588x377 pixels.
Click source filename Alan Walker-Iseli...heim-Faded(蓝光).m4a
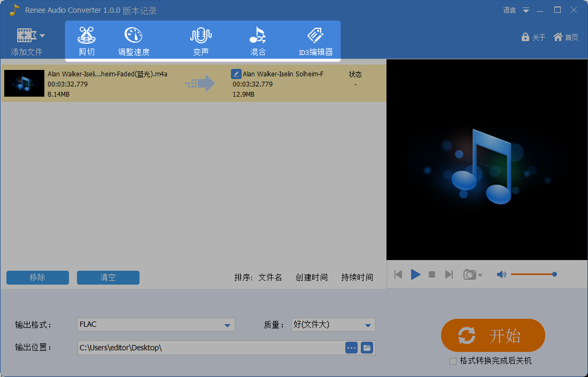click(x=107, y=74)
